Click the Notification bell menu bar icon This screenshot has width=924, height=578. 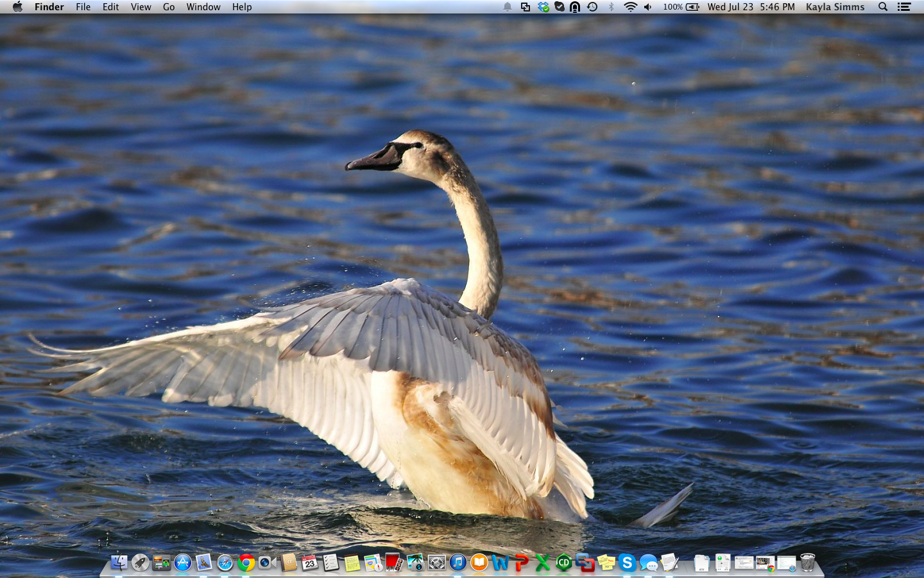(x=508, y=7)
